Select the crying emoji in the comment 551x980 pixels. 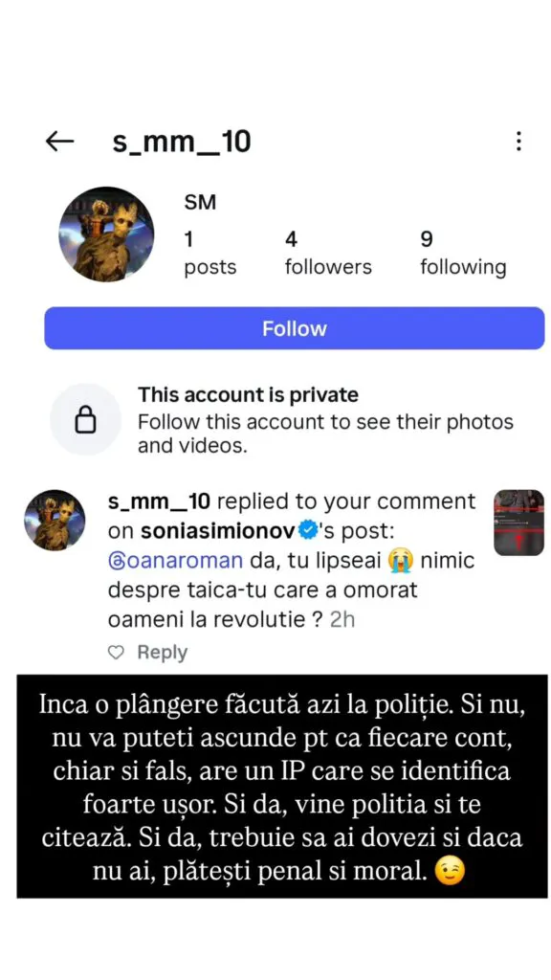(399, 560)
